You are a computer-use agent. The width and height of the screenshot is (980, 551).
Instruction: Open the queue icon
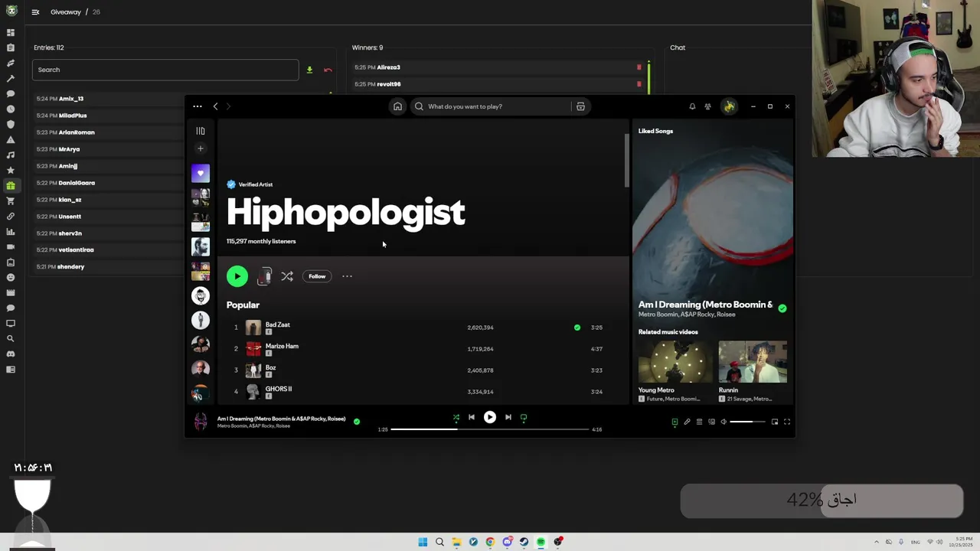699,422
